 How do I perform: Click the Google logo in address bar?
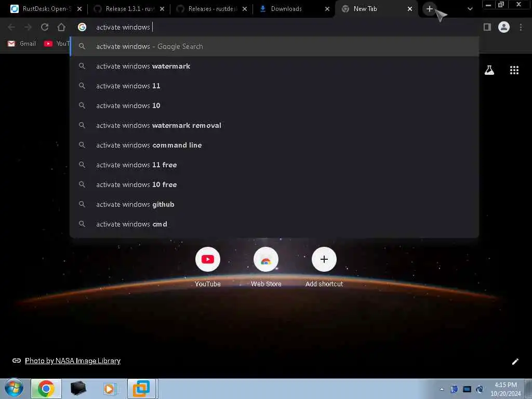coord(82,27)
